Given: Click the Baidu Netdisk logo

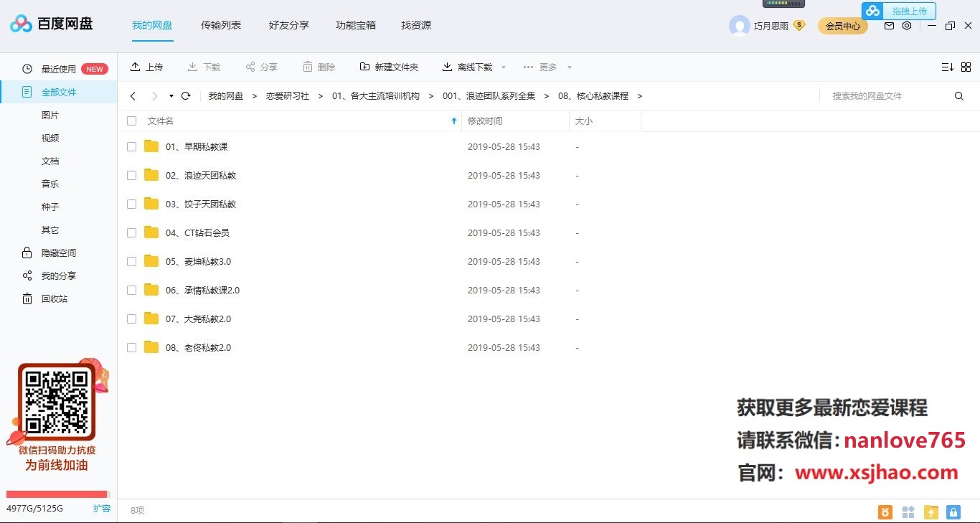Looking at the screenshot, I should click(x=52, y=24).
